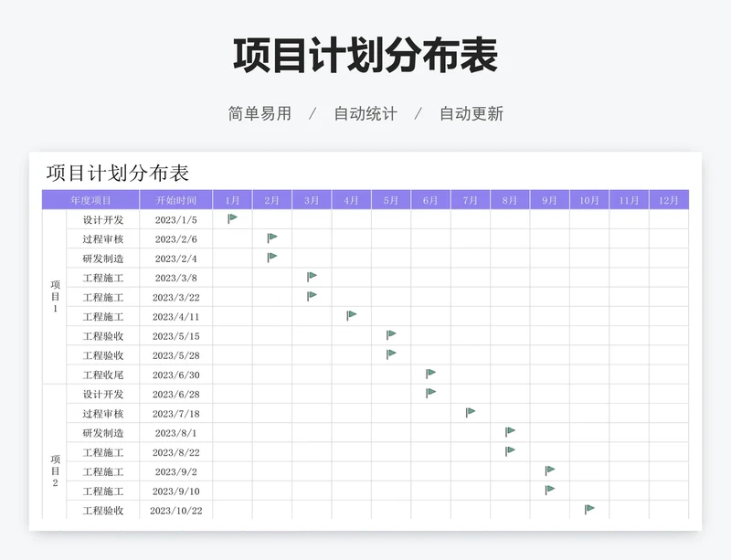
Task: Click the flag icon in the 2023/5/15 row
Action: 391,334
